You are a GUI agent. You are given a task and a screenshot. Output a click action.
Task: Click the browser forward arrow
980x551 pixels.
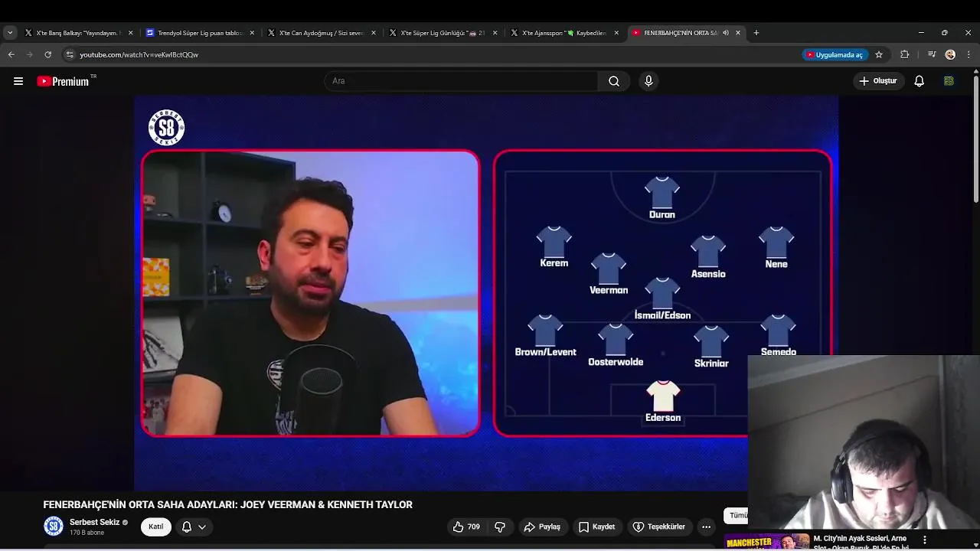29,54
